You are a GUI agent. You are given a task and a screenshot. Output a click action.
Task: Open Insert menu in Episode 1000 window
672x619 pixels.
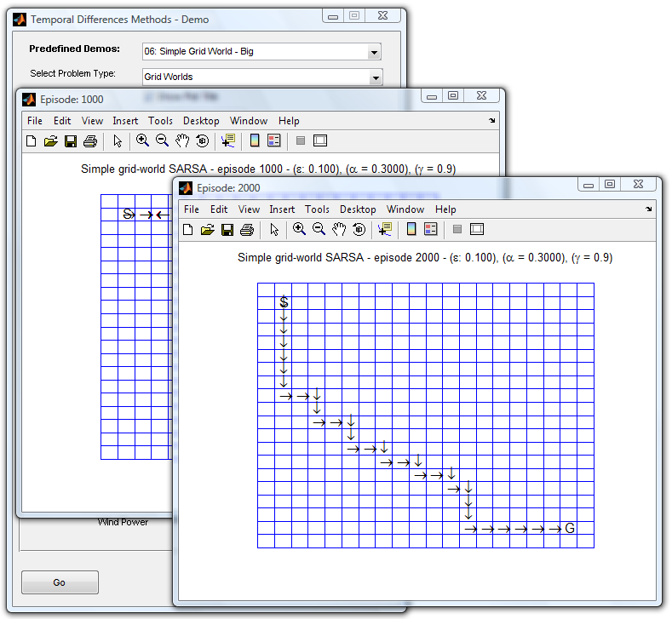click(x=125, y=121)
